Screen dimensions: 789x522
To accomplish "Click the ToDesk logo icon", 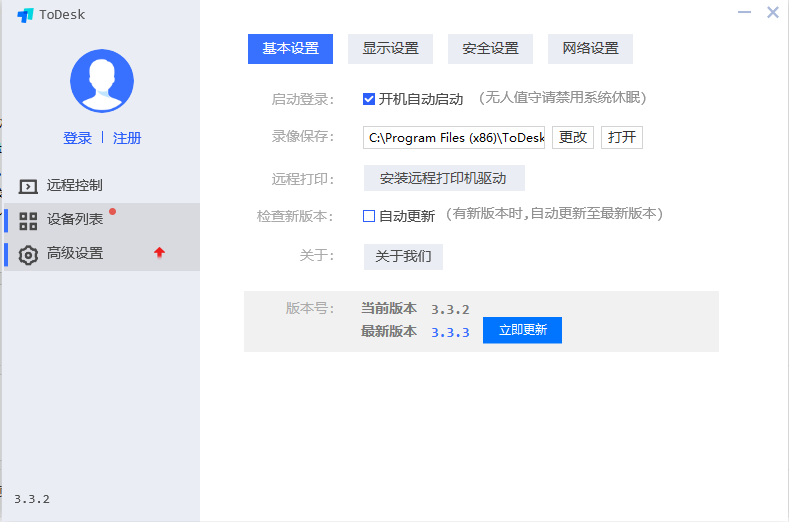I will (x=25, y=15).
